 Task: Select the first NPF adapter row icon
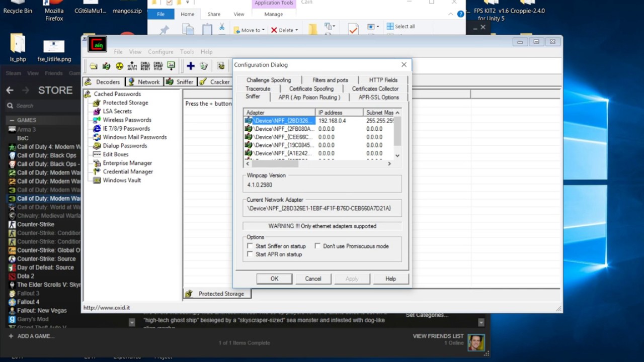248,121
